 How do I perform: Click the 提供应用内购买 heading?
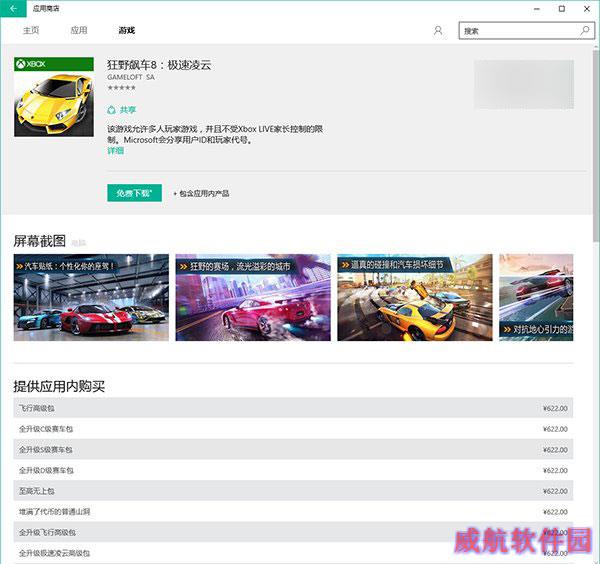pyautogui.click(x=59, y=386)
